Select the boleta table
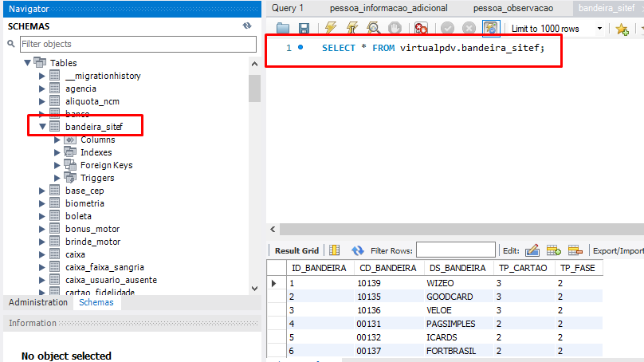644x362 pixels. [x=78, y=216]
